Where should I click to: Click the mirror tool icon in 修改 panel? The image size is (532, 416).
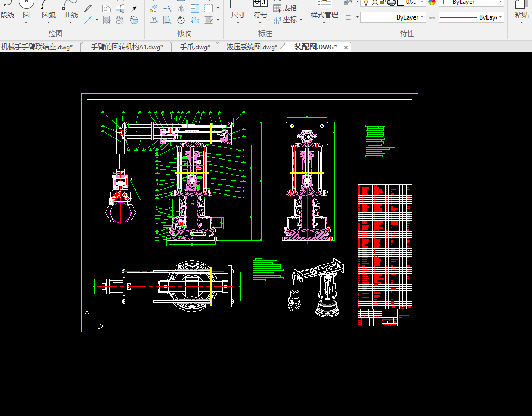(x=181, y=8)
